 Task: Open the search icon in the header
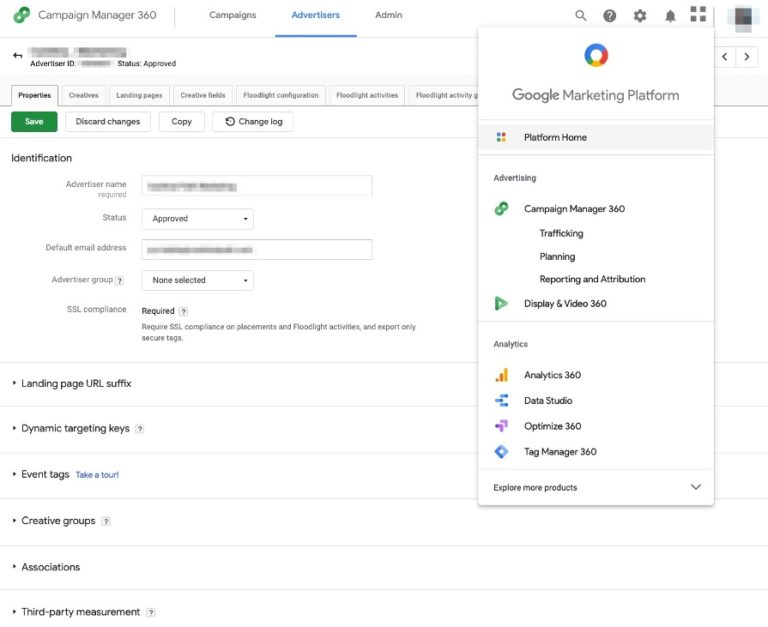580,16
